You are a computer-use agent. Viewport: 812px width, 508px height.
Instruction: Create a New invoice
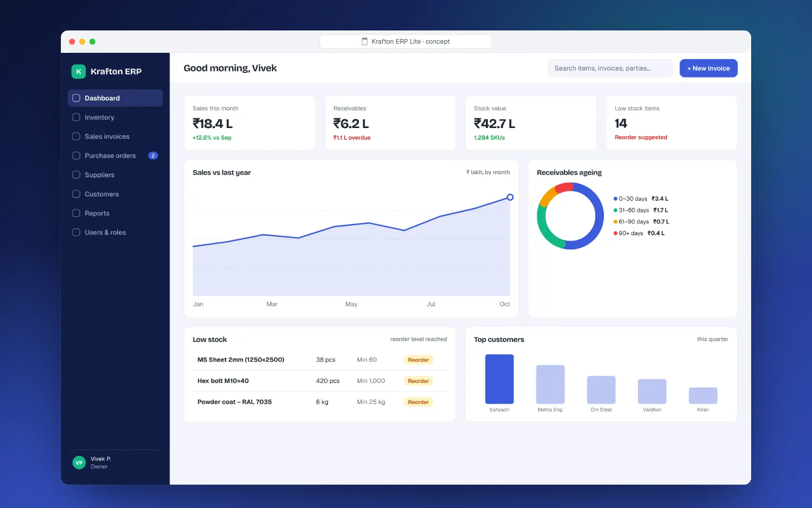click(708, 68)
